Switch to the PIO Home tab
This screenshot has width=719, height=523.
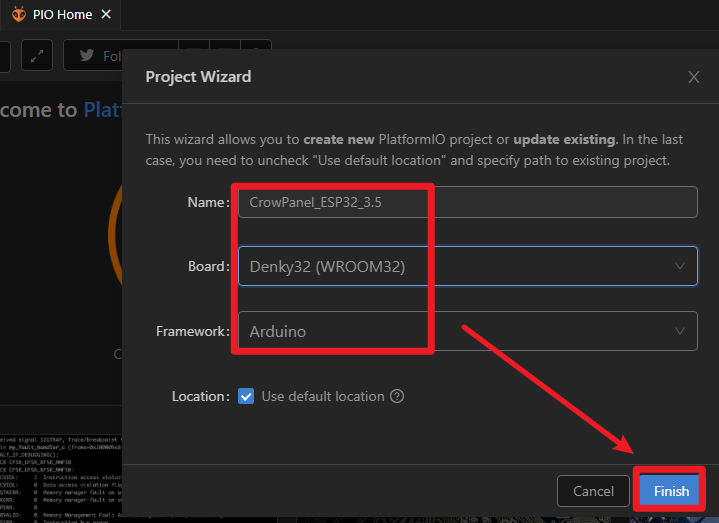click(x=61, y=15)
